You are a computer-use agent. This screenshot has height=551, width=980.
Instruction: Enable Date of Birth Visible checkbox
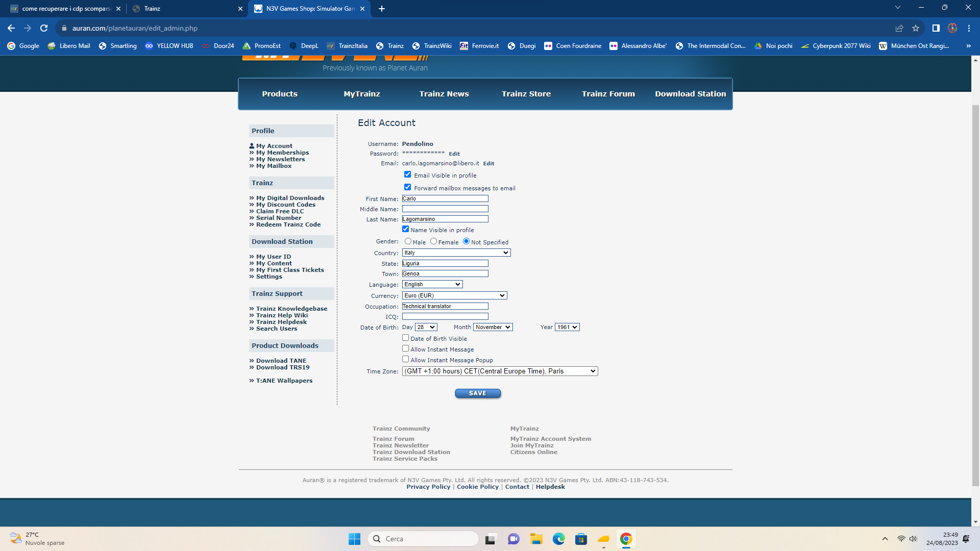(x=405, y=338)
